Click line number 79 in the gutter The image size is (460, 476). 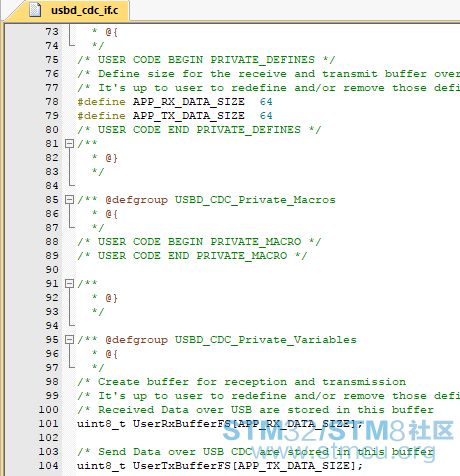click(x=52, y=116)
